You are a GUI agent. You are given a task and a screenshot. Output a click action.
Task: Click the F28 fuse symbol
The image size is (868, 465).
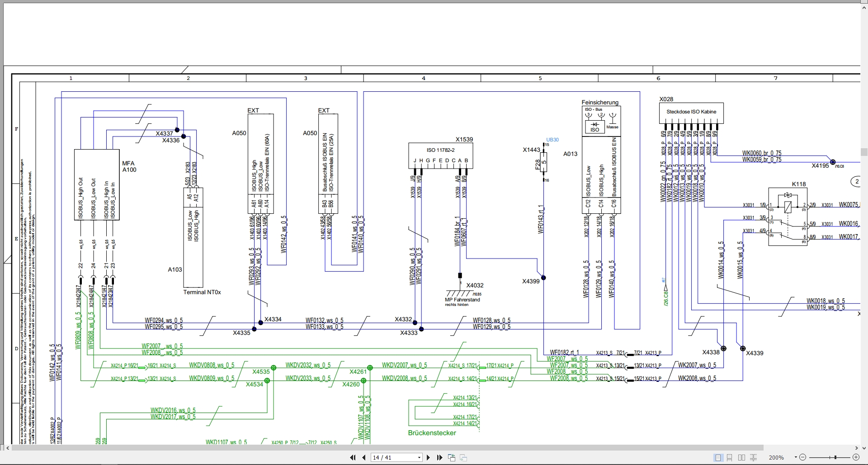click(x=544, y=162)
